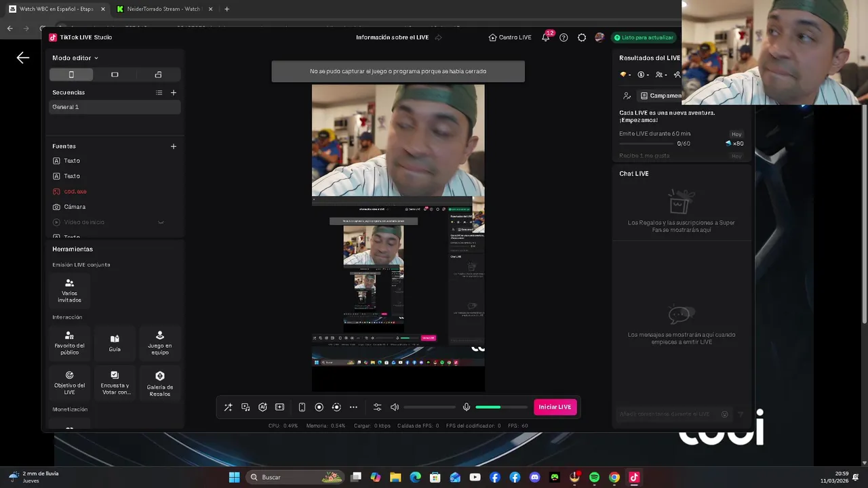Open Galería de Regalos tool

160,383
